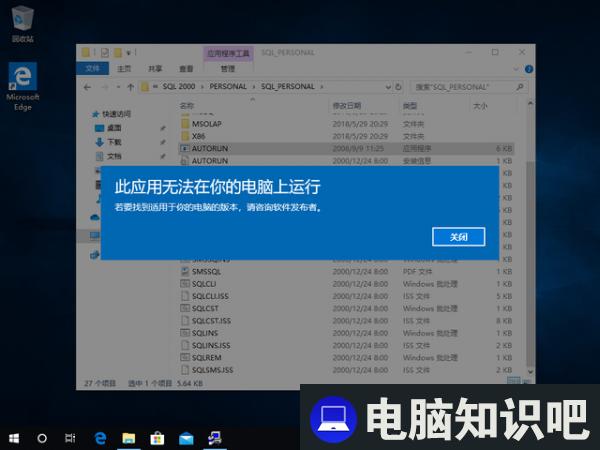Click SQL_PERSONAL in the address breadcrumb
Image resolution: width=600 pixels, height=450 pixels.
point(288,86)
